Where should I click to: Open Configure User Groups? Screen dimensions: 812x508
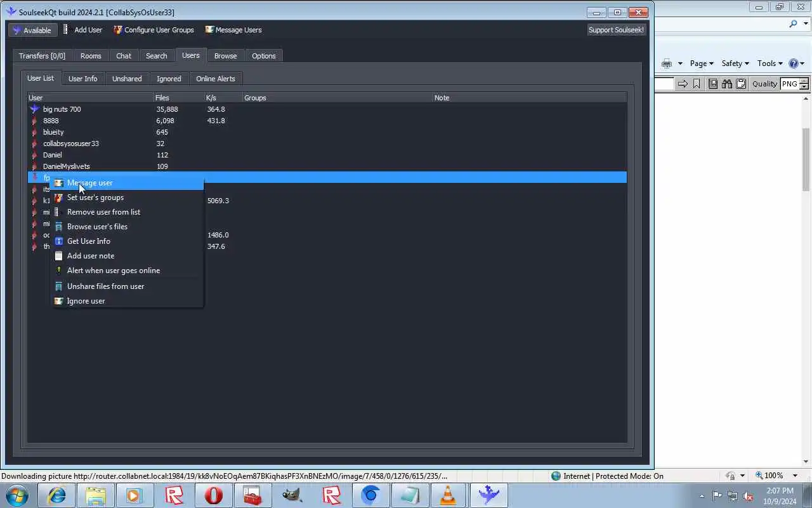click(154, 30)
